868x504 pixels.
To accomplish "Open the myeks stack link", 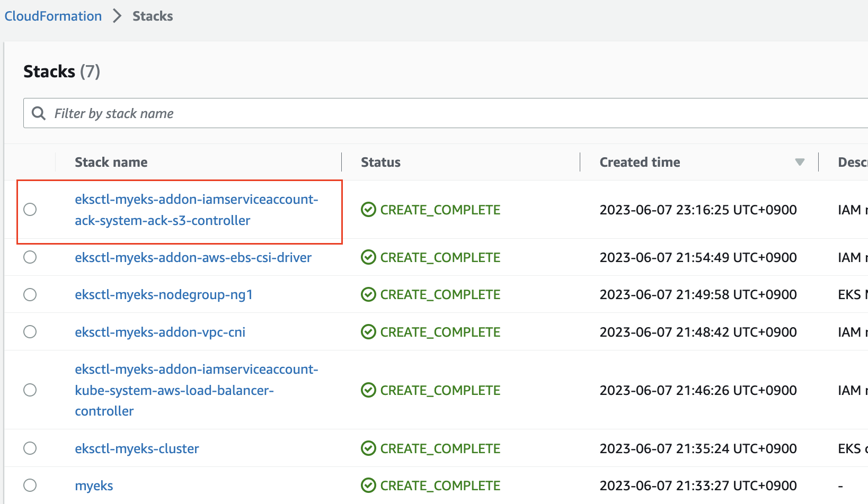I will tap(94, 485).
